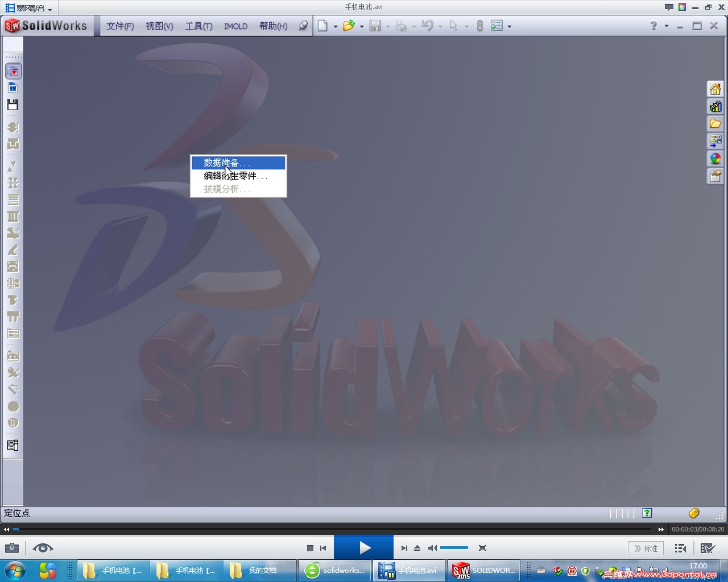The width and height of the screenshot is (728, 582).
Task: Click the chat bubble icon in player title bar
Action: [x=669, y=7]
